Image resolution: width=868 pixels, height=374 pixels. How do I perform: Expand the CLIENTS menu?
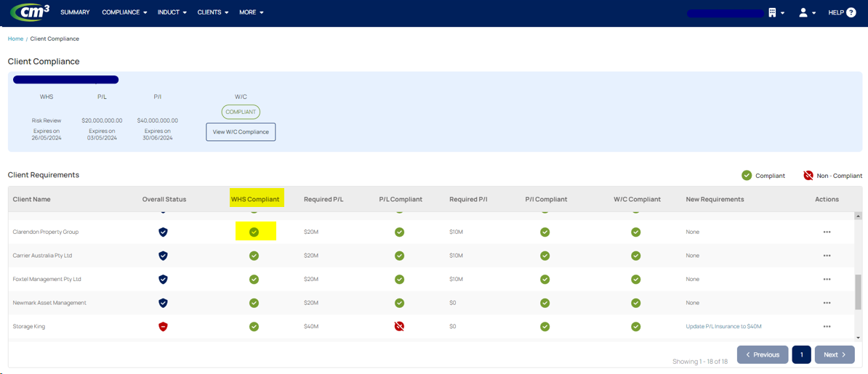point(213,12)
